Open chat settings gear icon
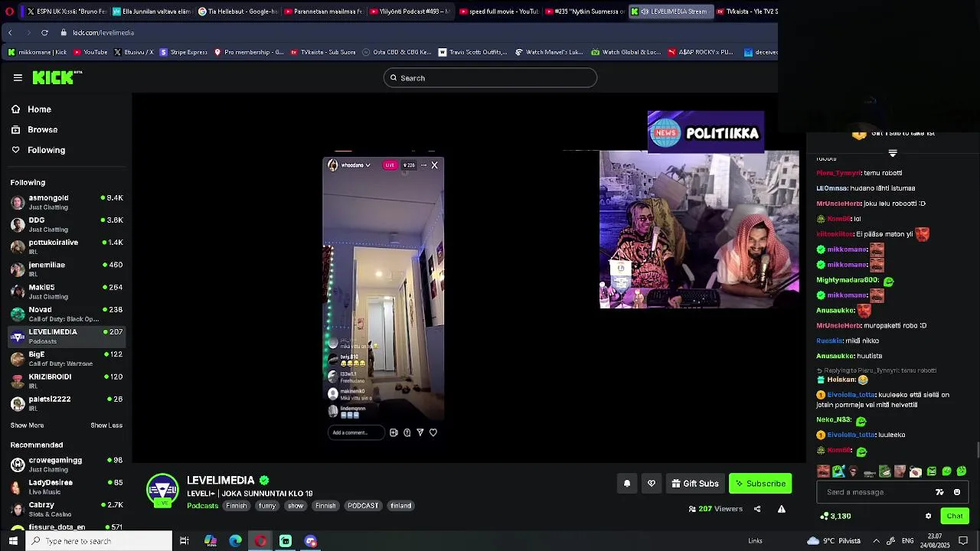Image resolution: width=980 pixels, height=551 pixels. pos(928,516)
